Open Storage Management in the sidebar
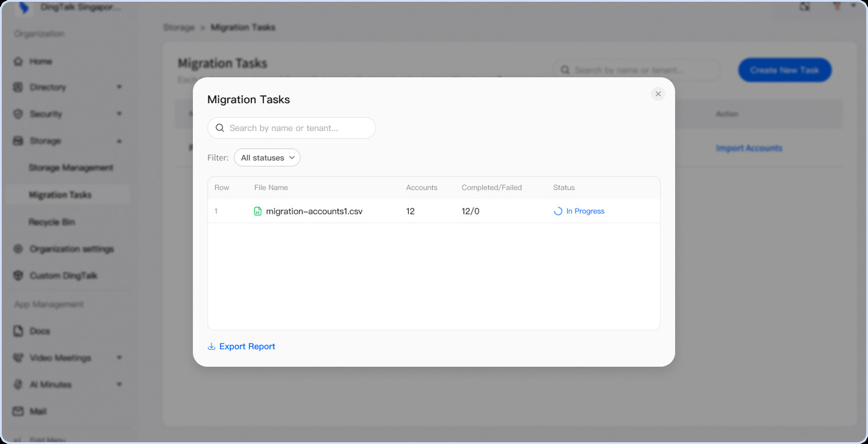868x444 pixels. click(x=71, y=168)
